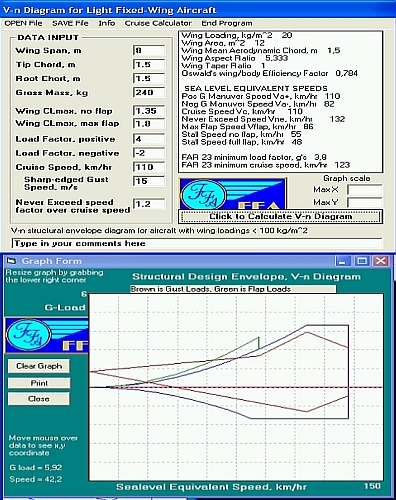Click the negative Load Factor field
This screenshot has height=500, width=396.
click(x=149, y=153)
